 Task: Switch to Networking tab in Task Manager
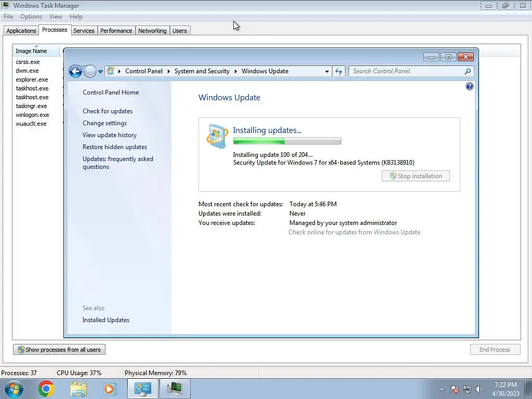click(152, 31)
